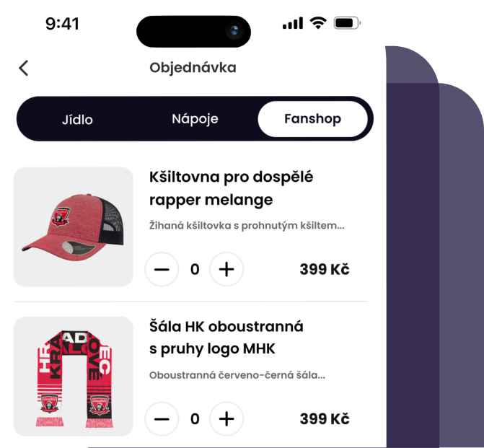This screenshot has width=484, height=448.
Task: Open the Nápoje tab
Action: click(195, 119)
